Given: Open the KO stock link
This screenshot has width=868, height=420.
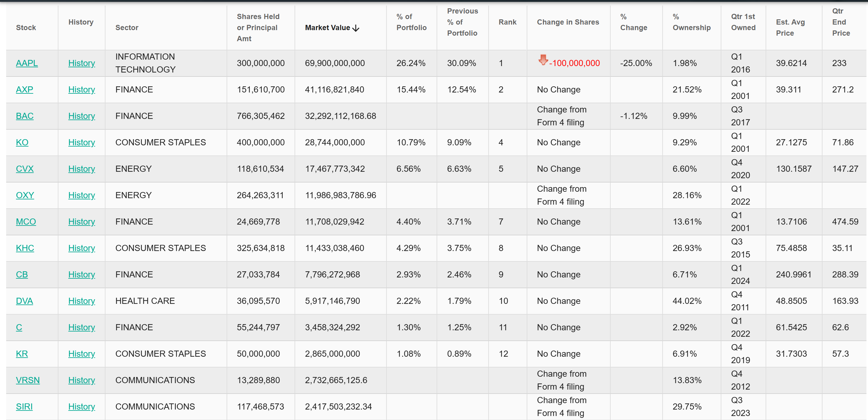Looking at the screenshot, I should coord(22,143).
